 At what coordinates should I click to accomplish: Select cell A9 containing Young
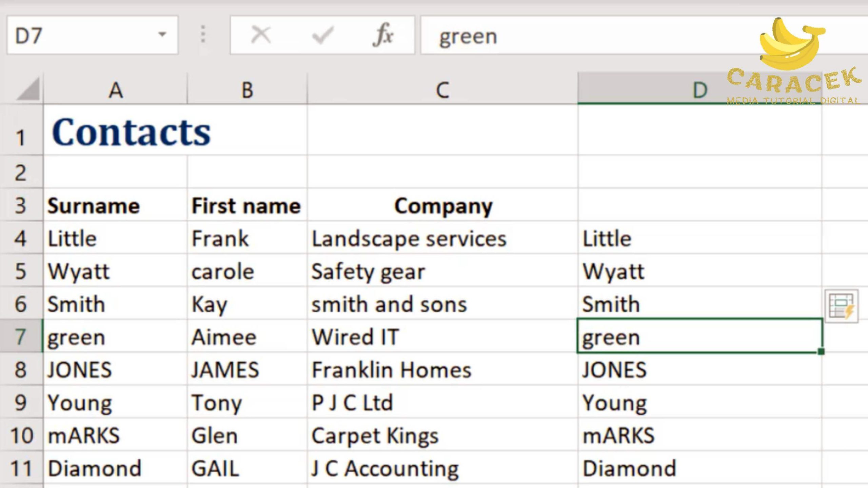(115, 402)
